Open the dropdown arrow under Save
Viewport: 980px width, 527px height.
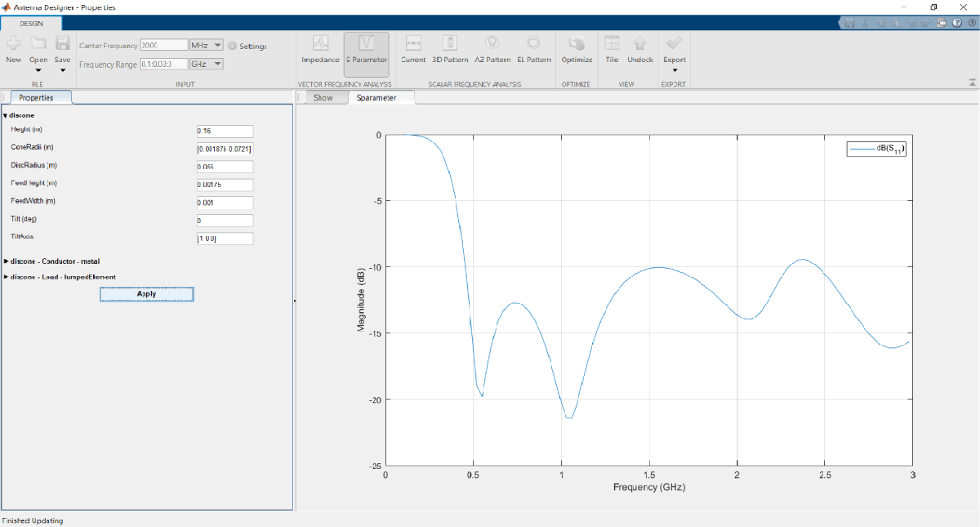click(x=63, y=69)
